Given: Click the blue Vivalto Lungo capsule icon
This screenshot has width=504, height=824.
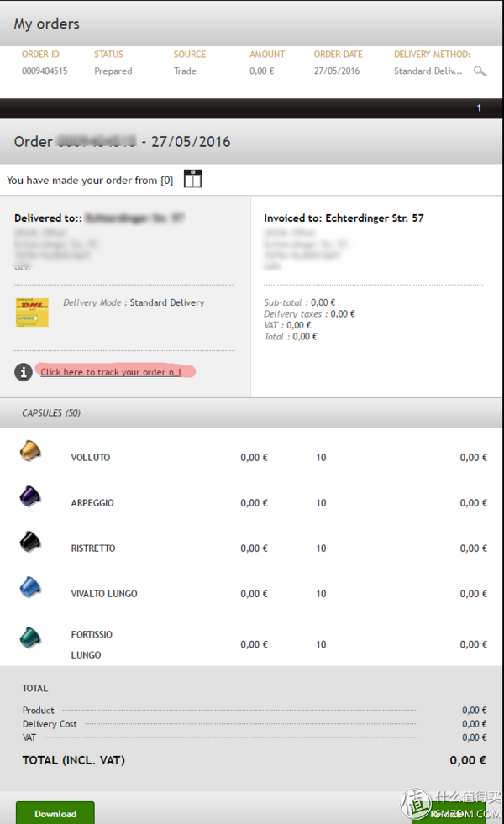Looking at the screenshot, I should [x=30, y=587].
